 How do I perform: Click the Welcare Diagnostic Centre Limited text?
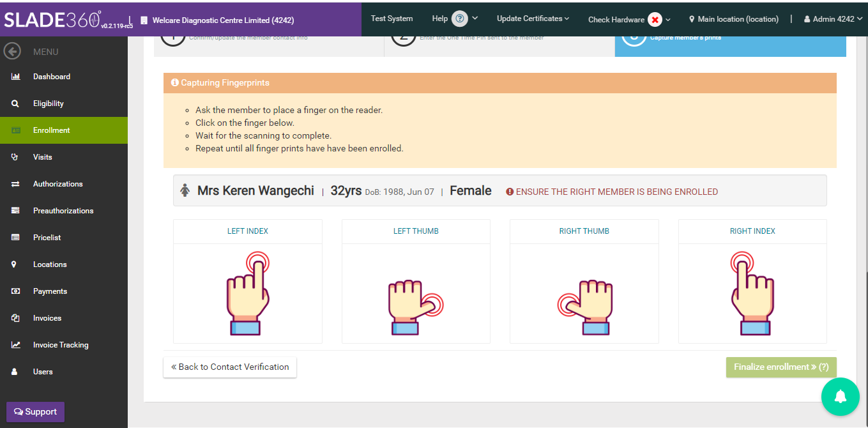point(223,20)
